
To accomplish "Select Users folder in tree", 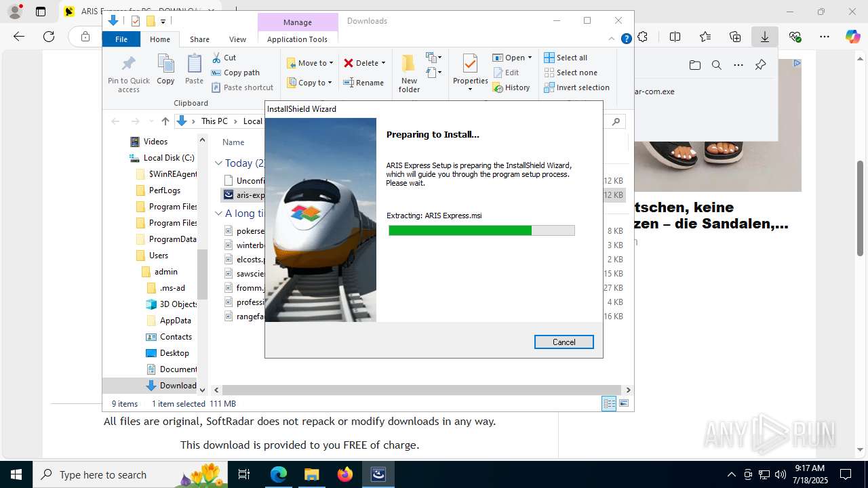I will pyautogui.click(x=152, y=256).
